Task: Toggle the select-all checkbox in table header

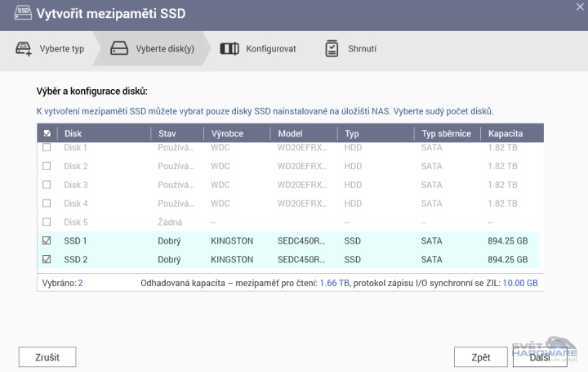Action: 47,133
